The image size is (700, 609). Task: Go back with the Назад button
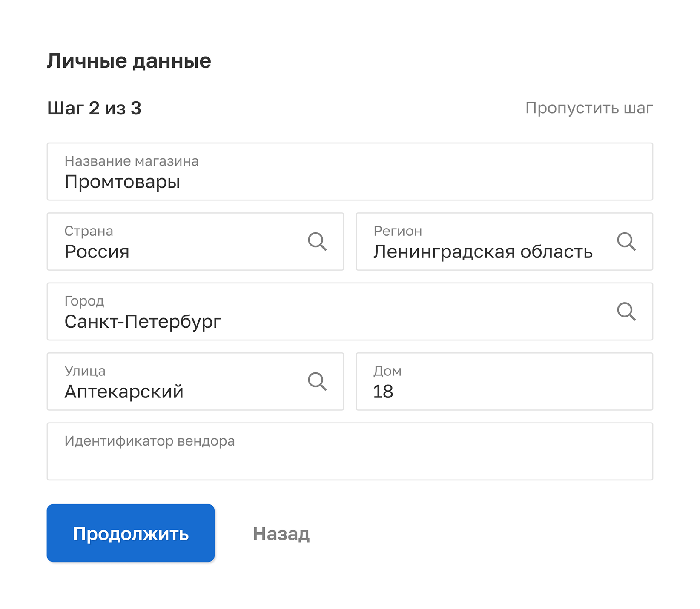pyautogui.click(x=281, y=534)
